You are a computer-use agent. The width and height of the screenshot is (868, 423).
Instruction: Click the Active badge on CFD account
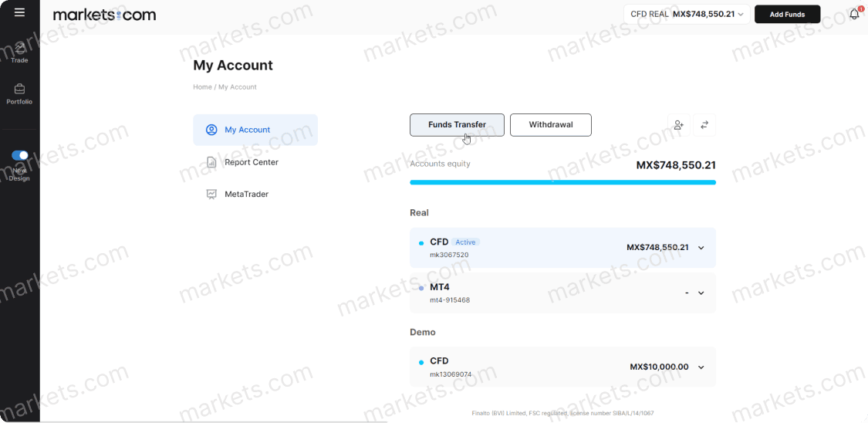(465, 242)
